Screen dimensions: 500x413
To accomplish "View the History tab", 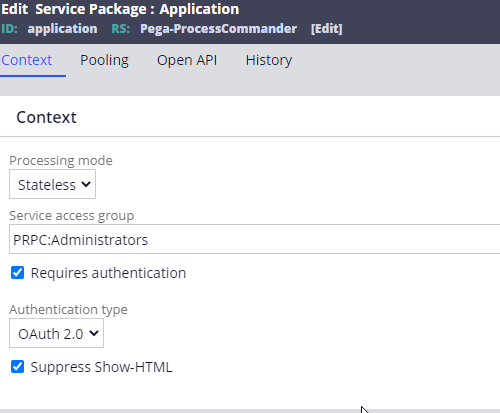I will click(269, 60).
